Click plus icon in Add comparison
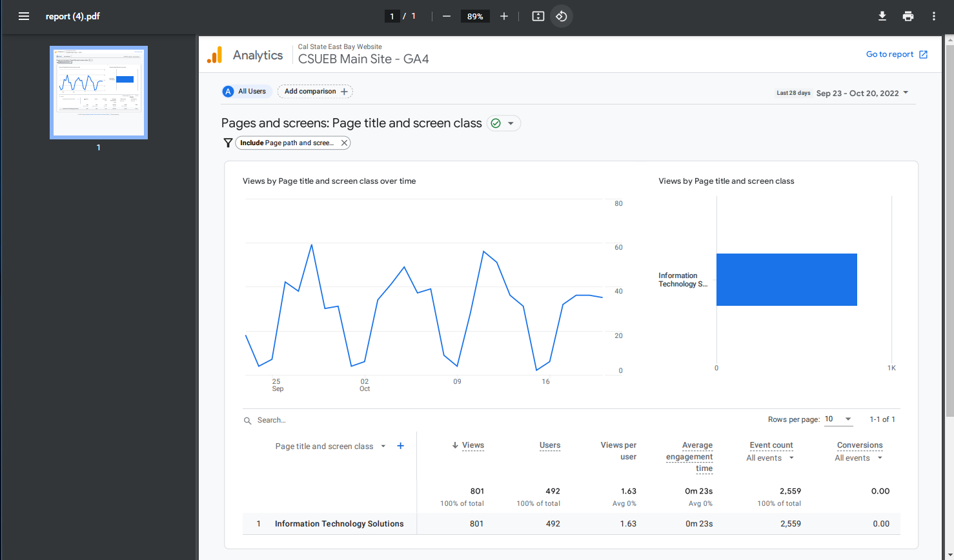This screenshot has width=954, height=560. click(344, 92)
